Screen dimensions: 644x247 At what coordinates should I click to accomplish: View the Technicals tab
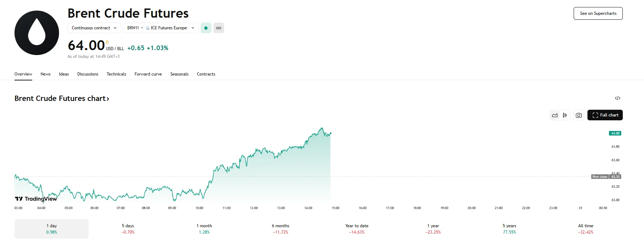point(116,74)
